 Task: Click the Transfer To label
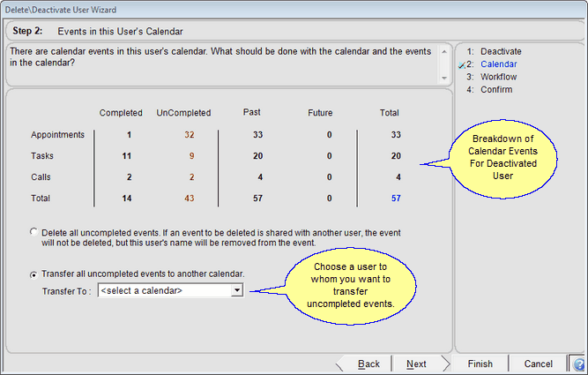click(x=66, y=291)
